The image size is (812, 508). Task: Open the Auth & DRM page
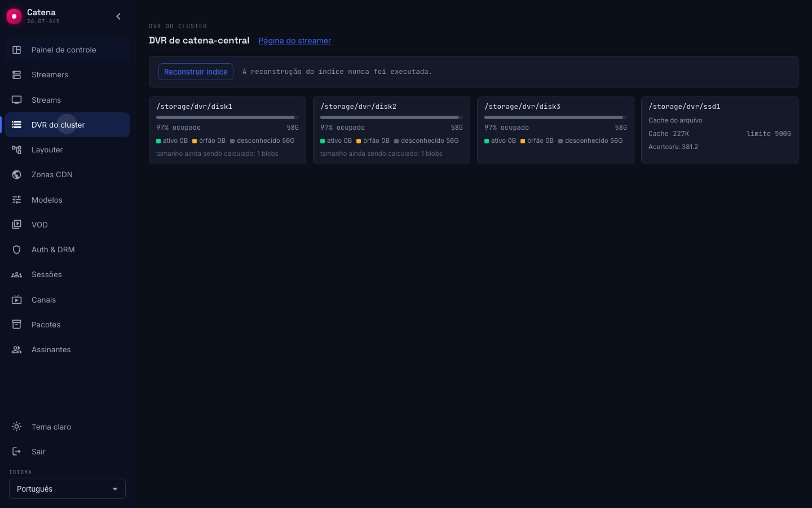[x=67, y=249]
